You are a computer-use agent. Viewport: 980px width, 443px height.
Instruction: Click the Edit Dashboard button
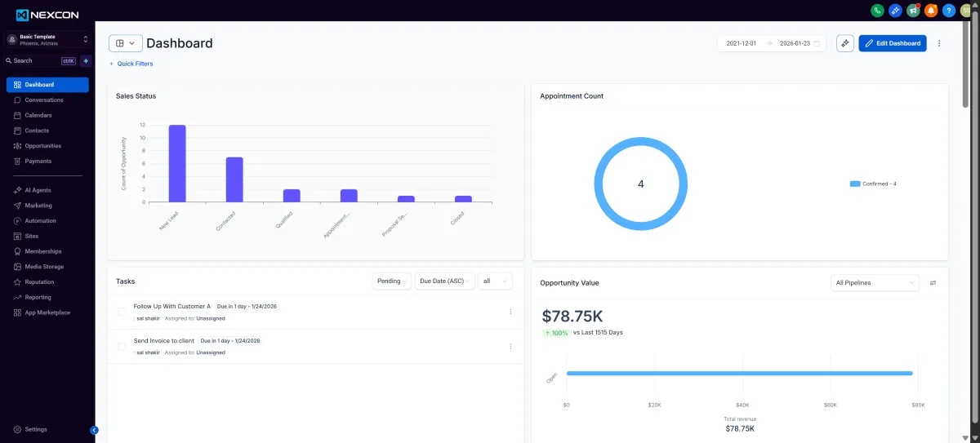coord(893,43)
